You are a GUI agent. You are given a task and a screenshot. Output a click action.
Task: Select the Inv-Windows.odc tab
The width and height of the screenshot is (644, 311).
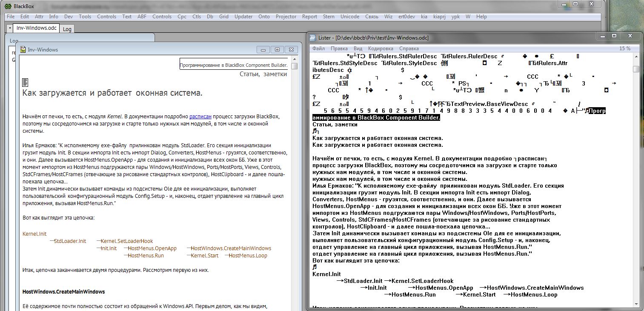[37, 28]
